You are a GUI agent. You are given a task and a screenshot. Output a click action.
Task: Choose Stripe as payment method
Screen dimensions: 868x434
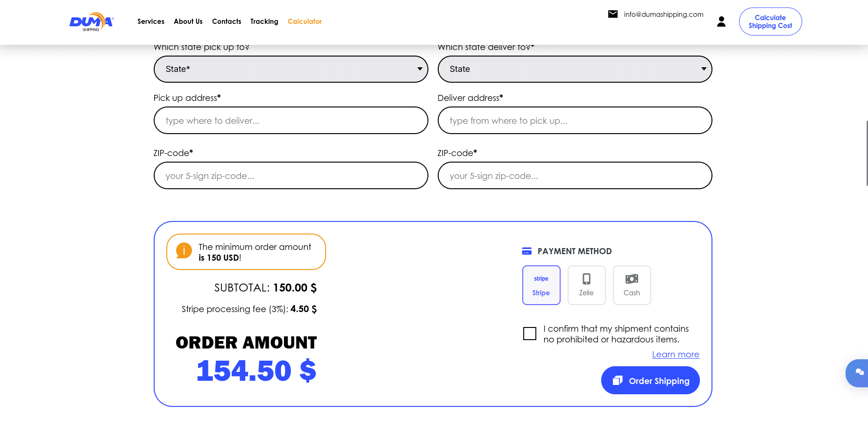click(541, 285)
